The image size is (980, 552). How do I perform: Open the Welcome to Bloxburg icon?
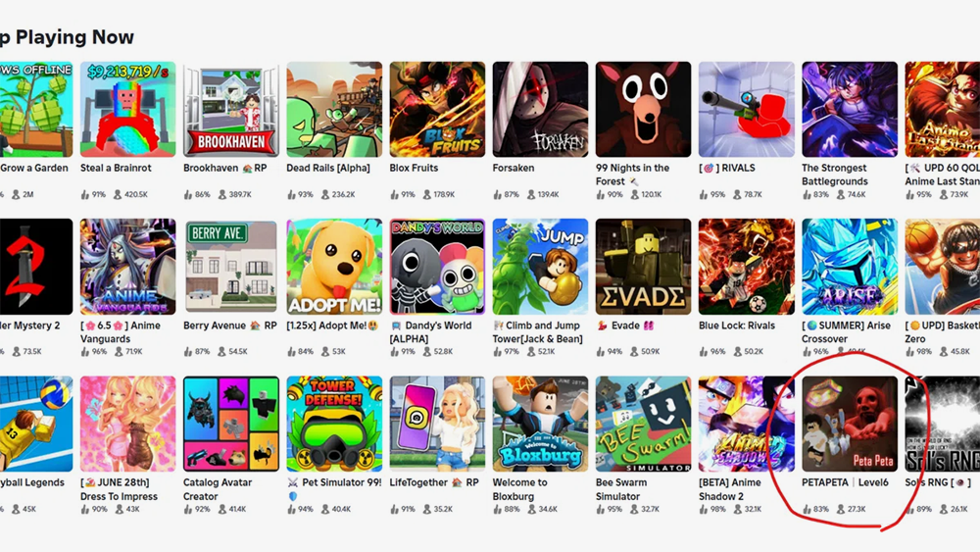[540, 424]
